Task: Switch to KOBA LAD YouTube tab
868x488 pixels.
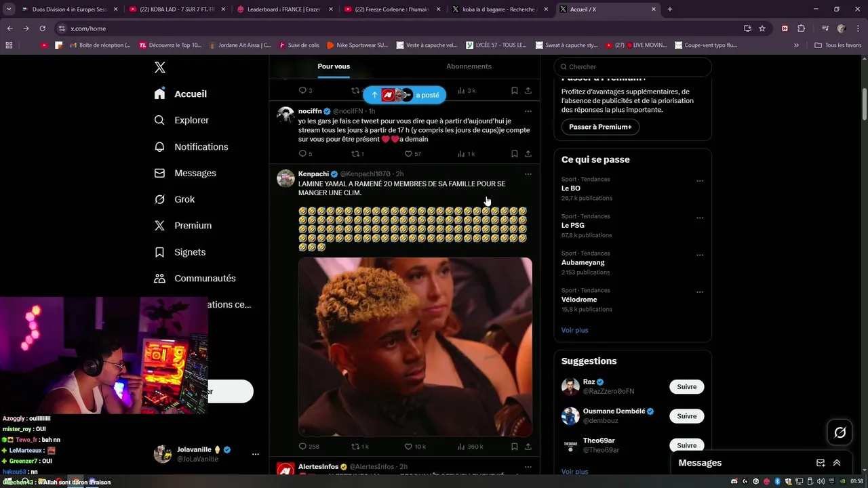Action: point(176,9)
